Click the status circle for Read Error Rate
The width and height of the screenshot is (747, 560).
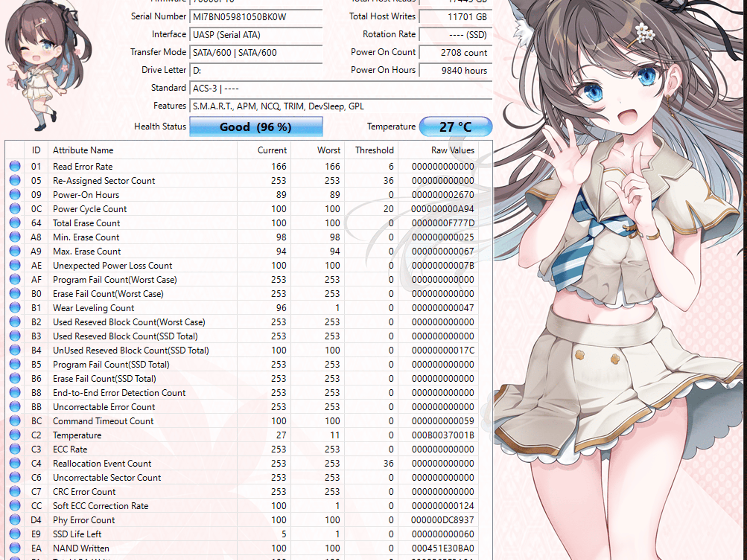[x=15, y=166]
